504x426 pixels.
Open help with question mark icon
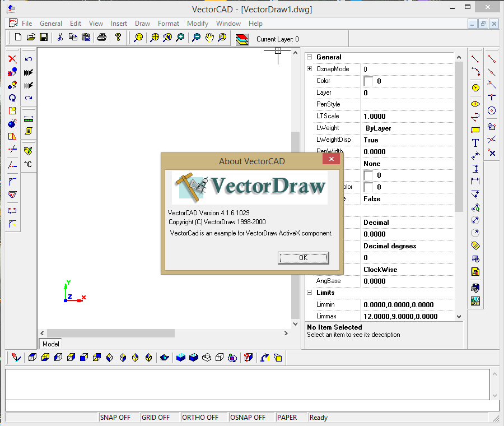[x=118, y=38]
